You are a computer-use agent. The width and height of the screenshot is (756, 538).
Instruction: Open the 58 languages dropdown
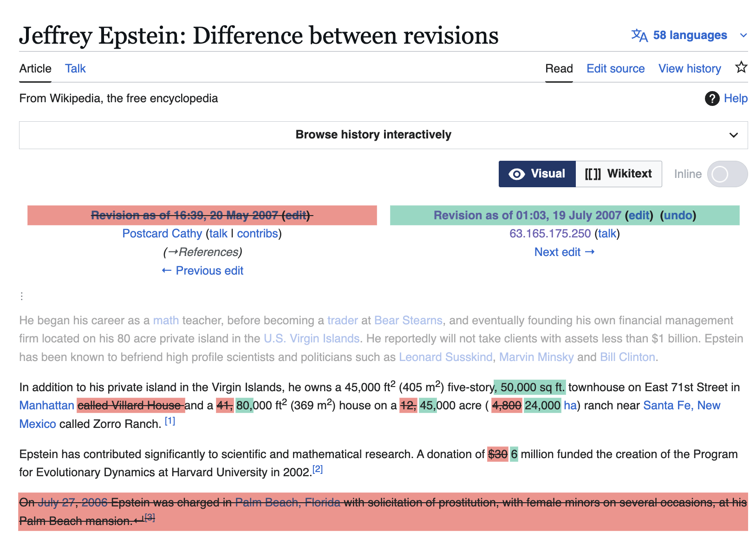[690, 35]
